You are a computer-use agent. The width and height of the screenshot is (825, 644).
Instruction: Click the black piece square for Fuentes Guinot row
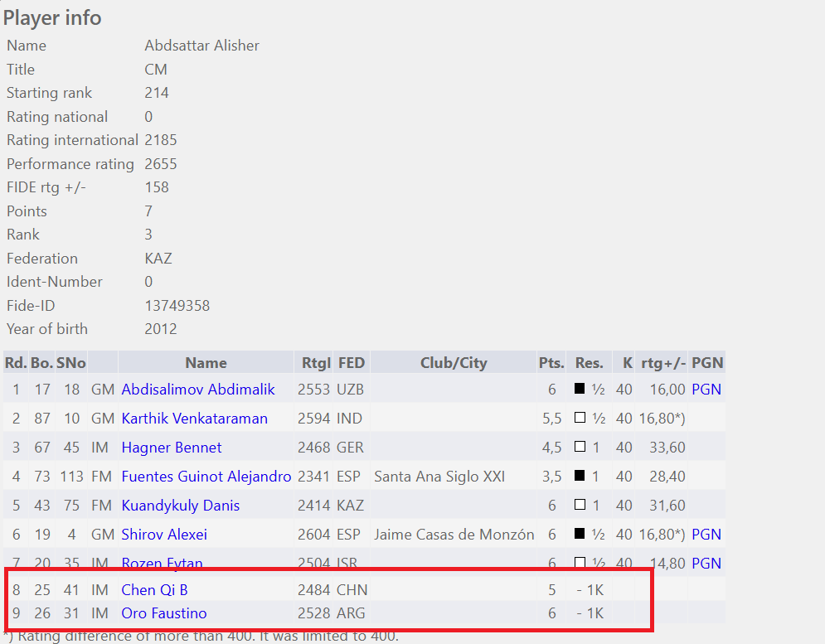(580, 475)
